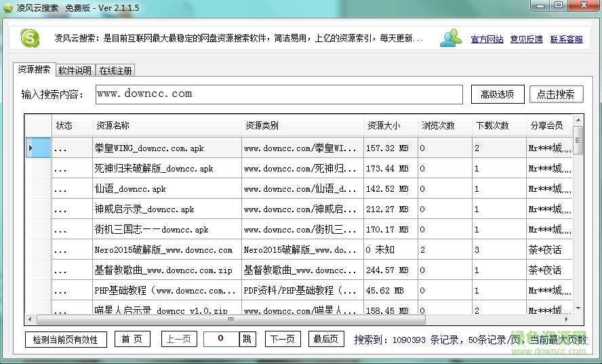Click the page number input box
This screenshot has width=602, height=364.
[x=222, y=339]
